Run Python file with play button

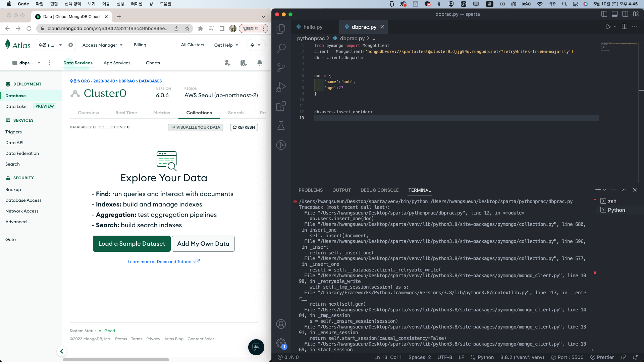[608, 27]
